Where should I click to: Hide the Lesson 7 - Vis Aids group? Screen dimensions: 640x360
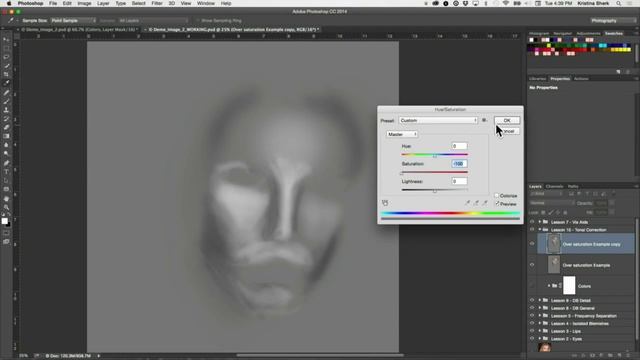(532, 222)
